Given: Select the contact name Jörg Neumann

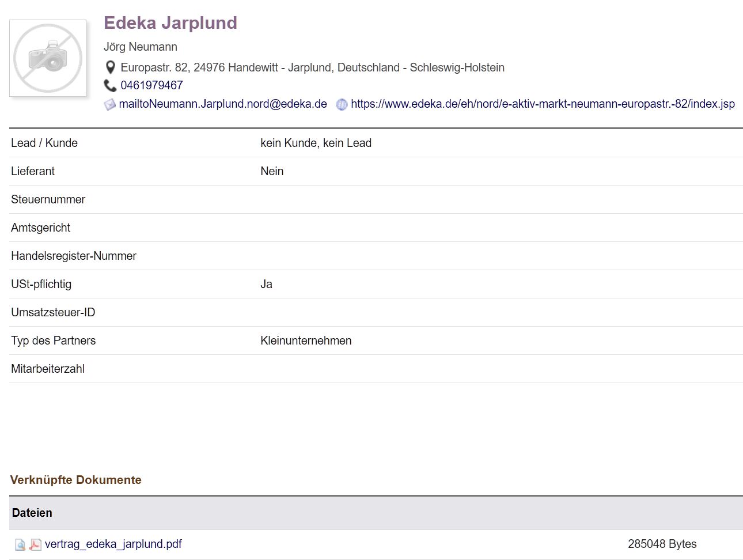Looking at the screenshot, I should pos(141,47).
